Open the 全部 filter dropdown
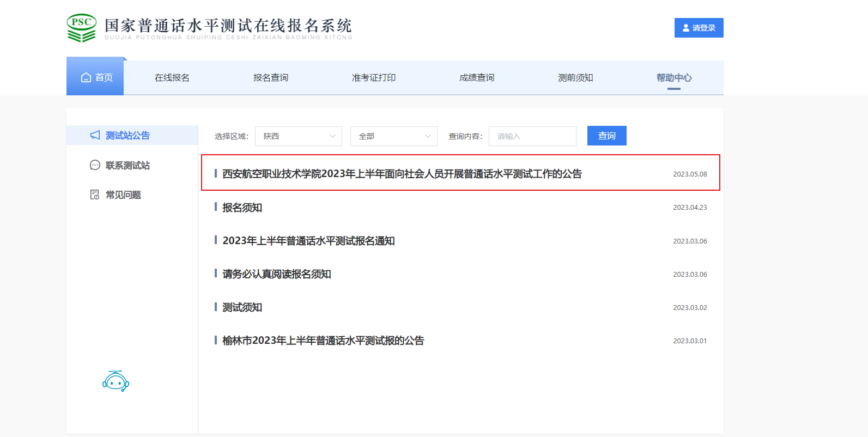 point(393,136)
